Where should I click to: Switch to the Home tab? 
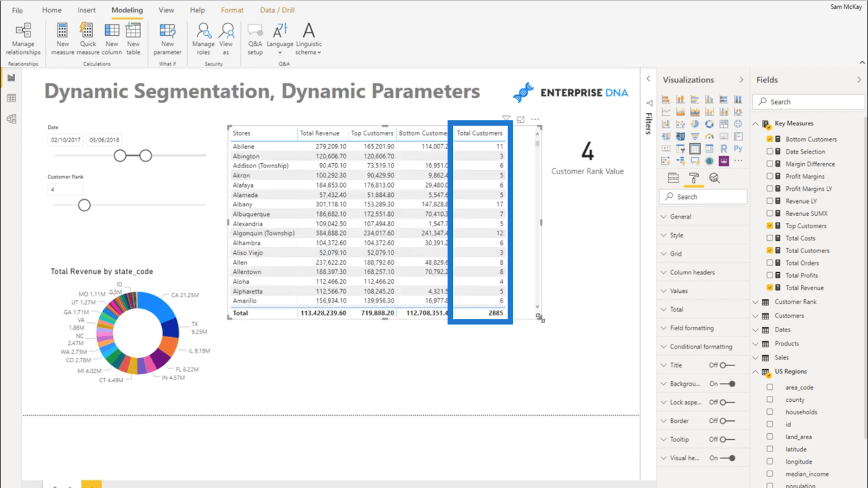(x=52, y=10)
